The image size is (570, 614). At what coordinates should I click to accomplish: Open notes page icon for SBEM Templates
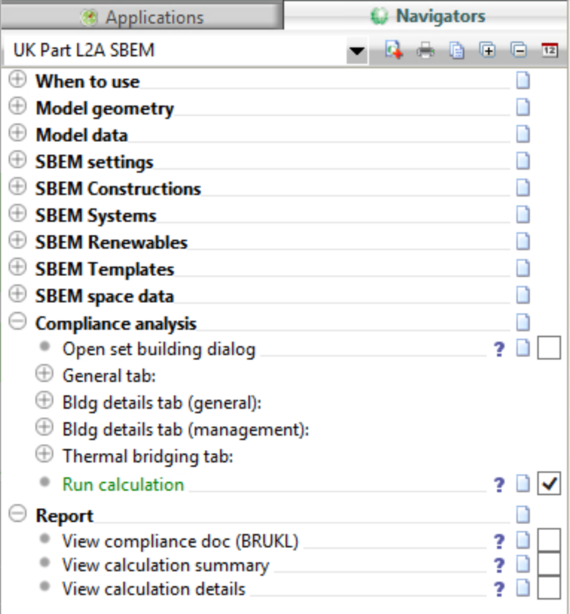tap(523, 268)
